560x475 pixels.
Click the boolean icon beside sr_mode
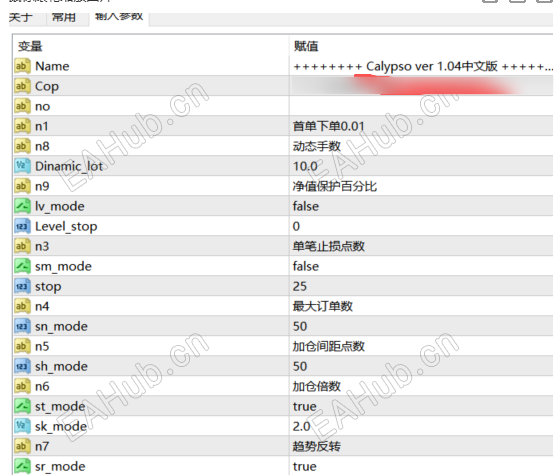(22, 466)
